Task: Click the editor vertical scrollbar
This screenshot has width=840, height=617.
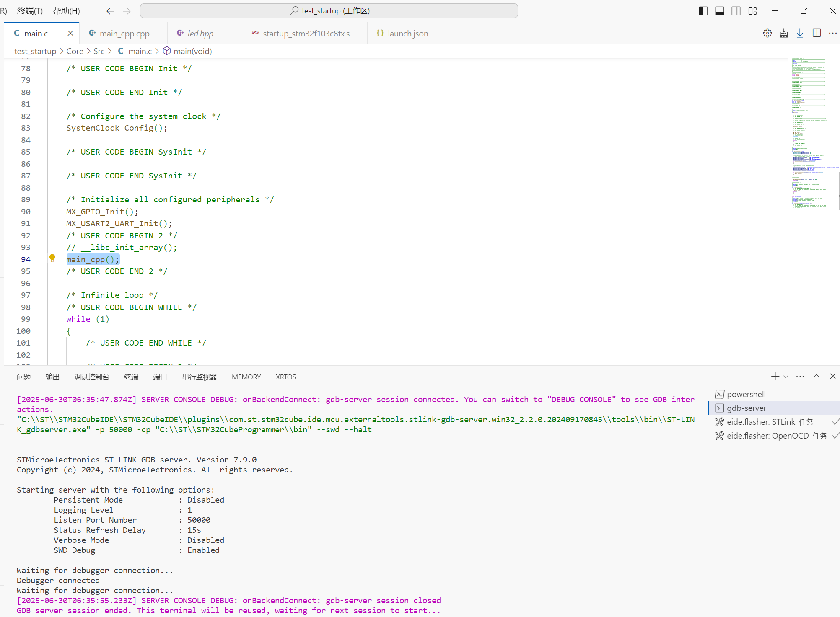Action: tap(839, 191)
